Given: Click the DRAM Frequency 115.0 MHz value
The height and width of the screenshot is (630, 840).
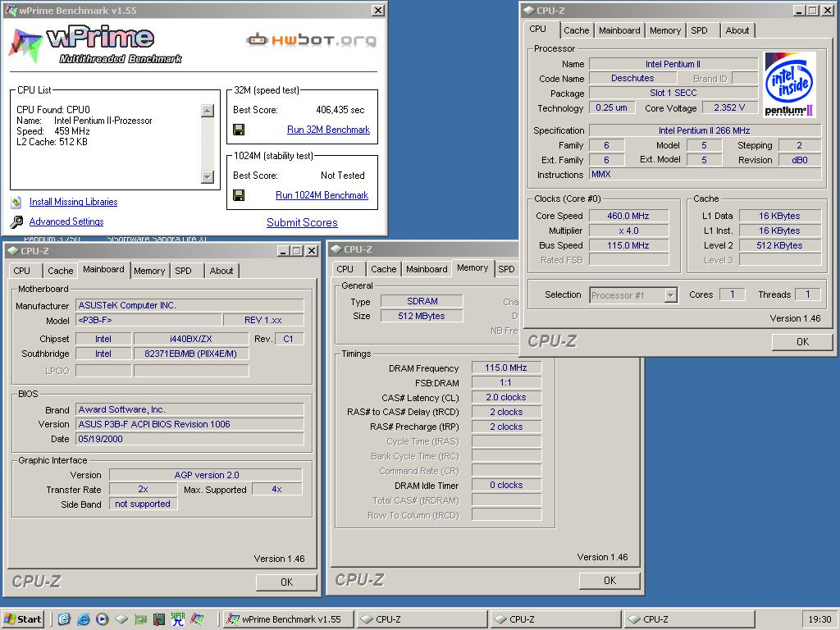Looking at the screenshot, I should click(x=506, y=367).
